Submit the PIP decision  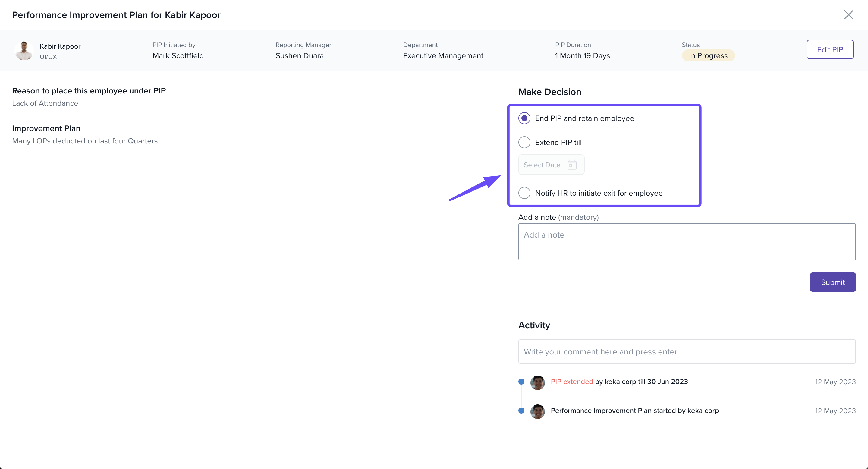tap(832, 282)
